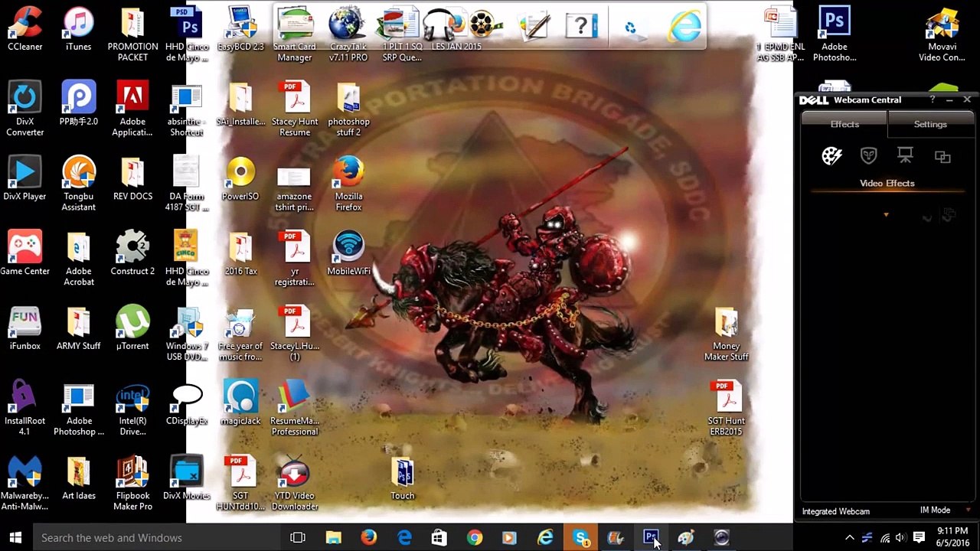Switch to Photoshop in the taskbar
Viewport: 980px width, 551px height.
(651, 537)
